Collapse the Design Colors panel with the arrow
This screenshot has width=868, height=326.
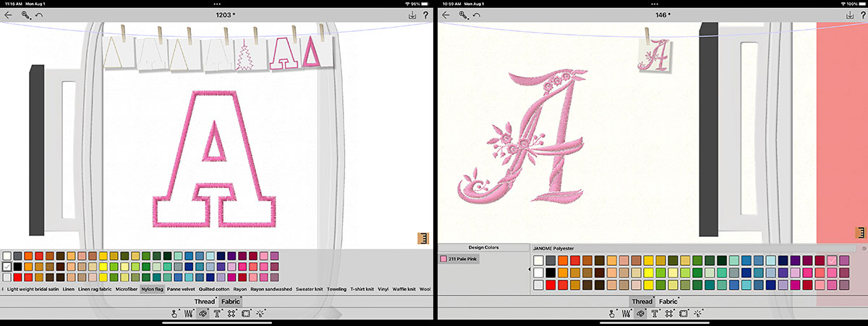tap(529, 269)
